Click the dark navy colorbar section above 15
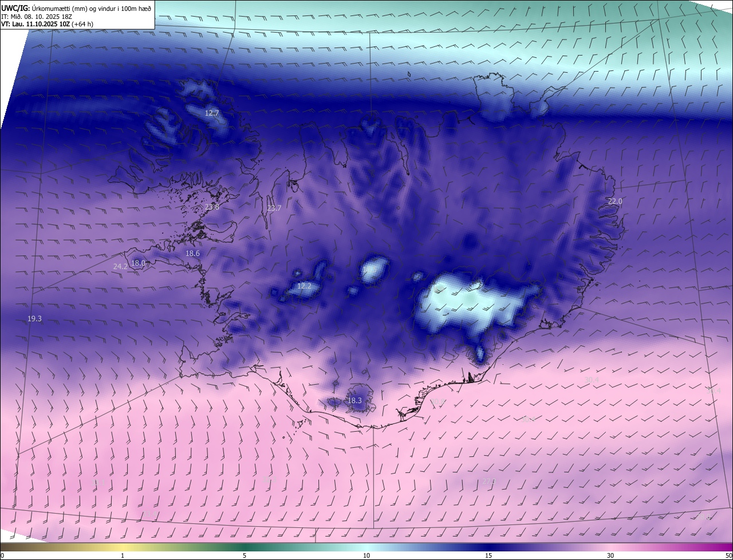733x560 pixels. [488, 547]
